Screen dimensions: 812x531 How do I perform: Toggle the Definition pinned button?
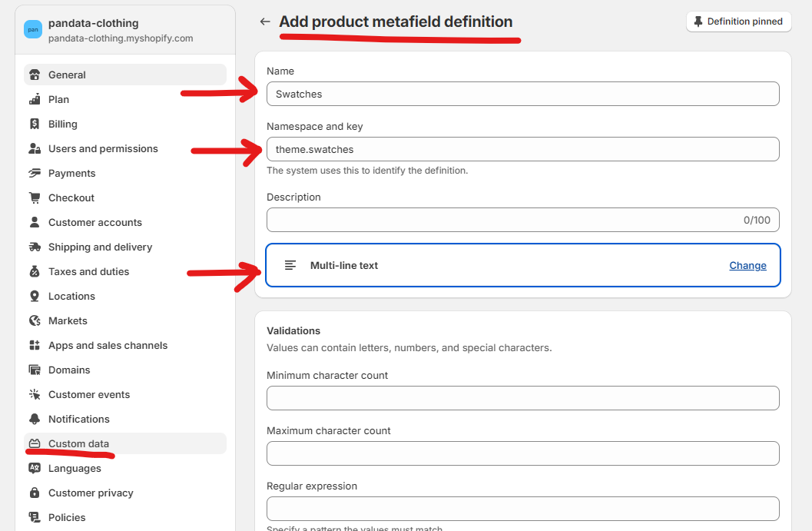737,22
